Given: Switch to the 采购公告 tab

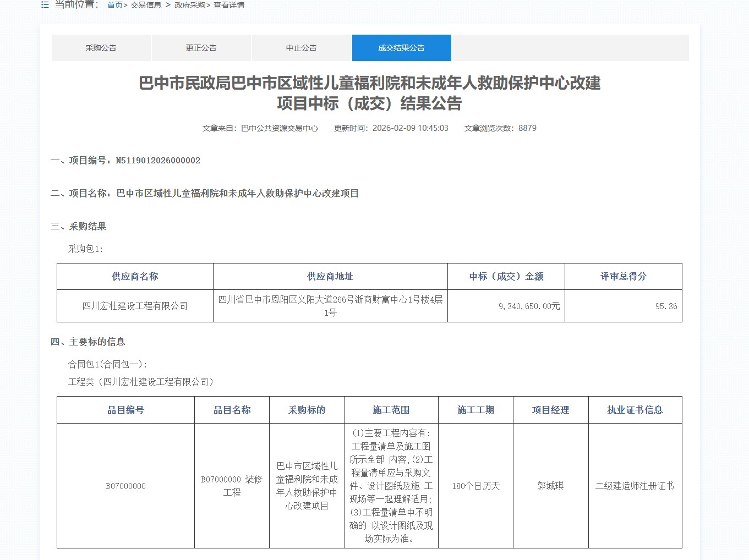Looking at the screenshot, I should point(101,48).
